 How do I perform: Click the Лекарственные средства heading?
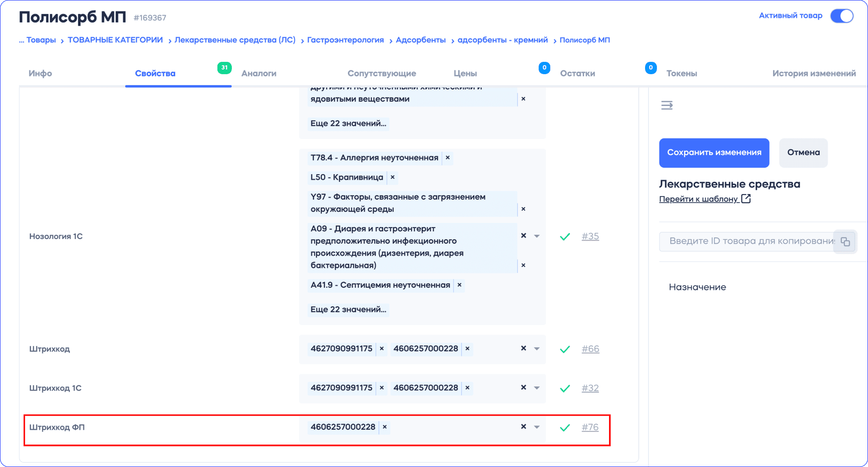tap(729, 184)
